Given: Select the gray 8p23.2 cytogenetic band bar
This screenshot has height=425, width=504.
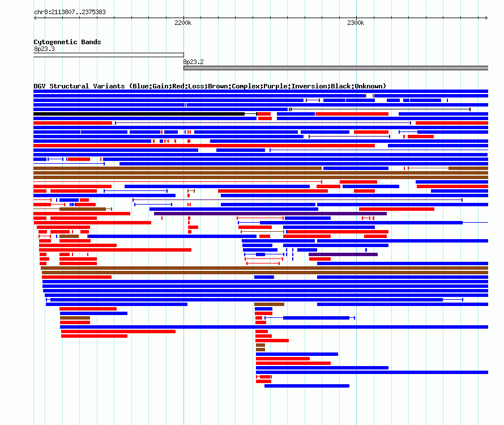Looking at the screenshot, I should click(x=336, y=68).
